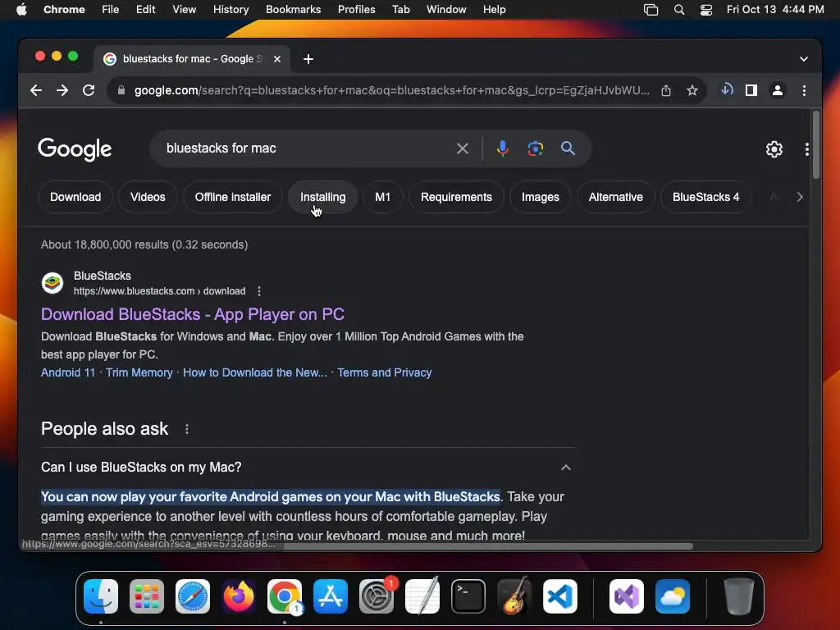Go forward to the next page
This screenshot has width=840, height=630.
[62, 90]
